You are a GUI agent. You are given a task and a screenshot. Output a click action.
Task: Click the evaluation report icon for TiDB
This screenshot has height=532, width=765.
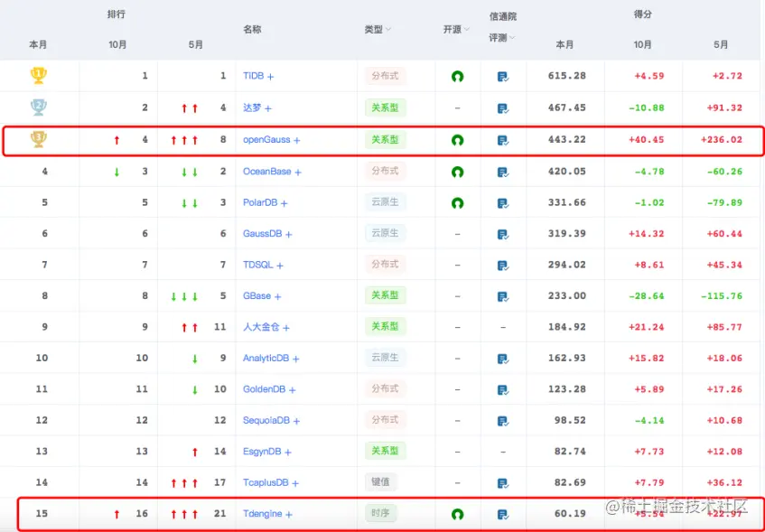point(503,77)
